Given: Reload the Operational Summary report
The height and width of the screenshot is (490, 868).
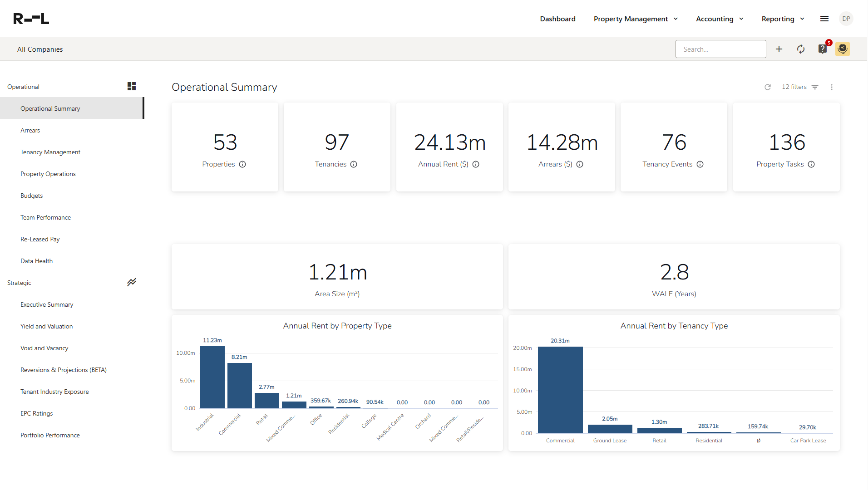Looking at the screenshot, I should (768, 87).
